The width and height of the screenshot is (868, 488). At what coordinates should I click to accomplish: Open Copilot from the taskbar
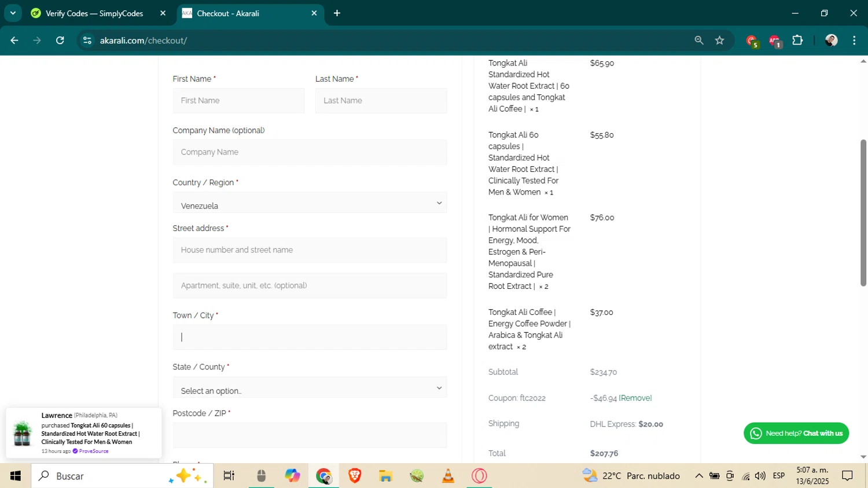[292, 476]
